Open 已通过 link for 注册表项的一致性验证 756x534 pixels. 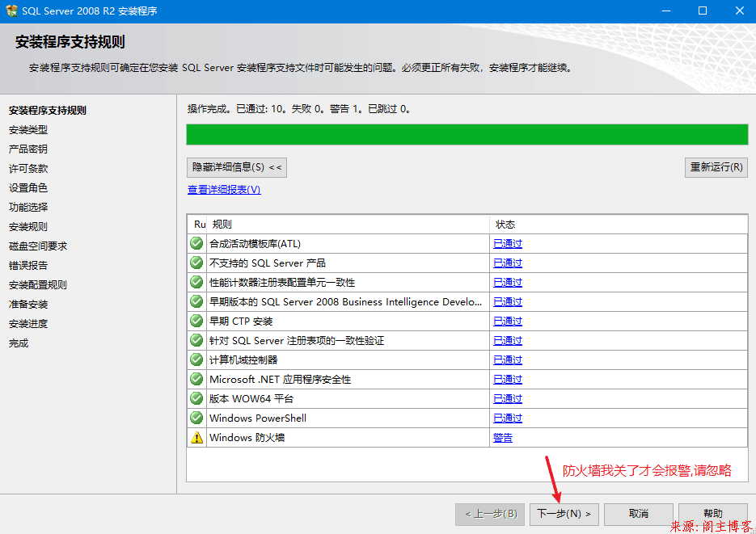(x=508, y=340)
